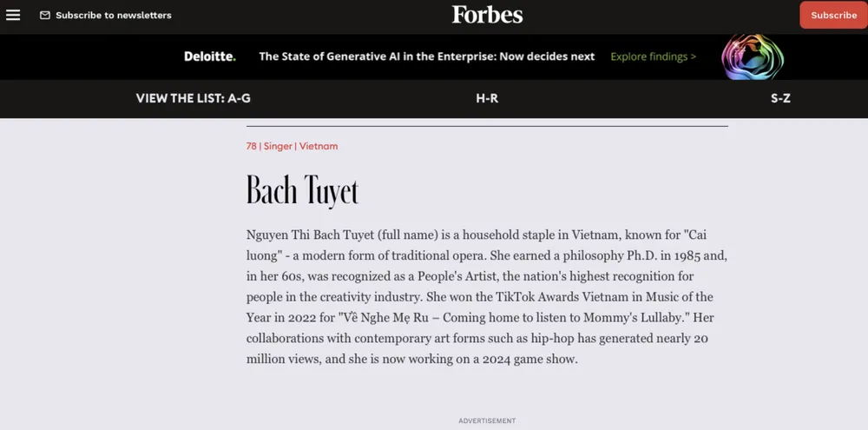The width and height of the screenshot is (868, 430).
Task: Switch to the A-G list tab
Action: pos(194,98)
